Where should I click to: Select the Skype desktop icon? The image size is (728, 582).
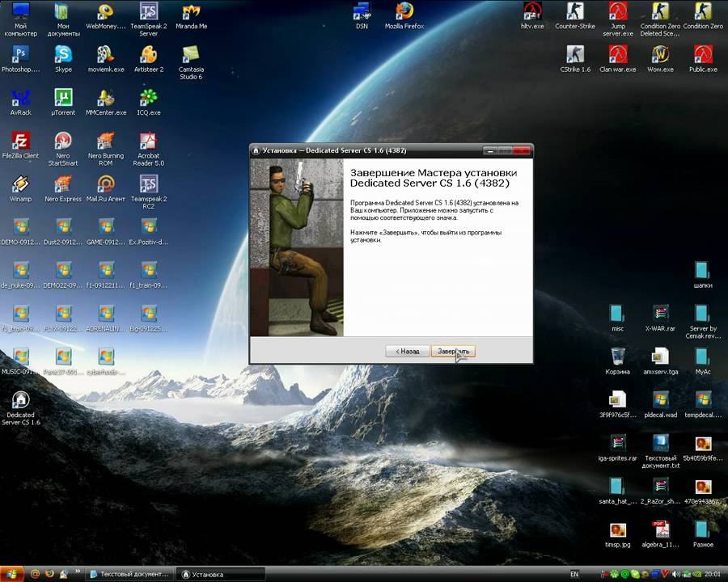tap(63, 59)
